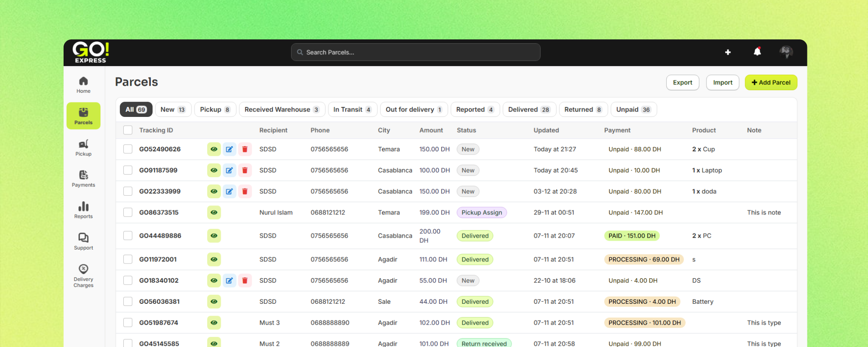The width and height of the screenshot is (868, 347).
Task: Check the box for parcel GO22333999
Action: (x=128, y=192)
